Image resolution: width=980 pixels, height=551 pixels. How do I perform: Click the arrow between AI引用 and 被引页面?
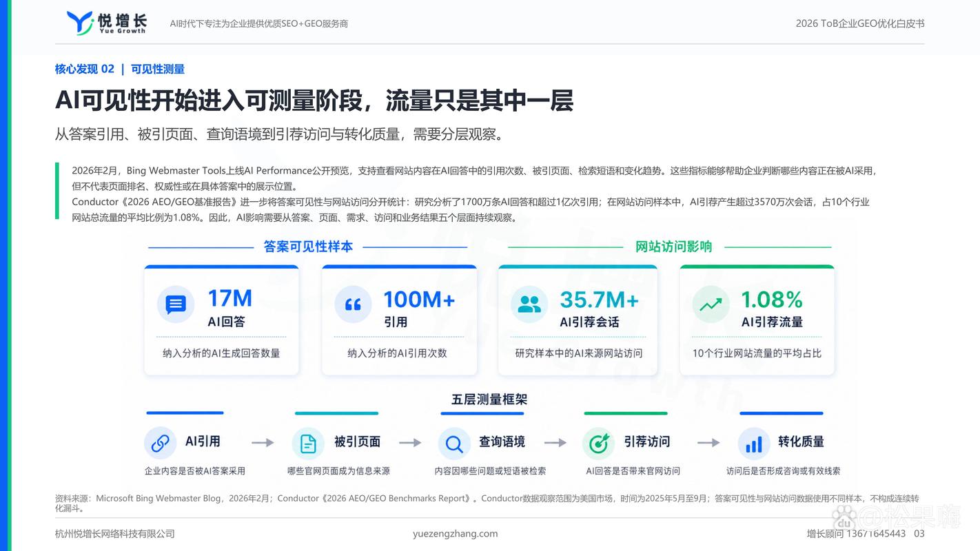[263, 443]
